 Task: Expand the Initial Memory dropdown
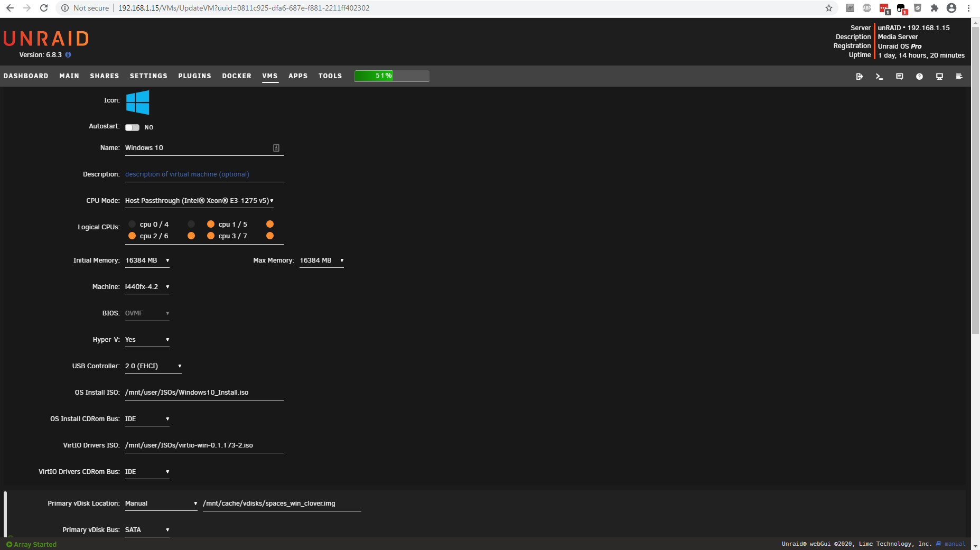[147, 260]
